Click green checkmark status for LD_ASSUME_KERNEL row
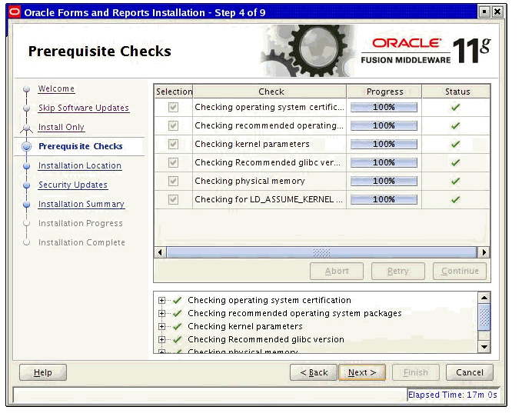 pos(455,199)
